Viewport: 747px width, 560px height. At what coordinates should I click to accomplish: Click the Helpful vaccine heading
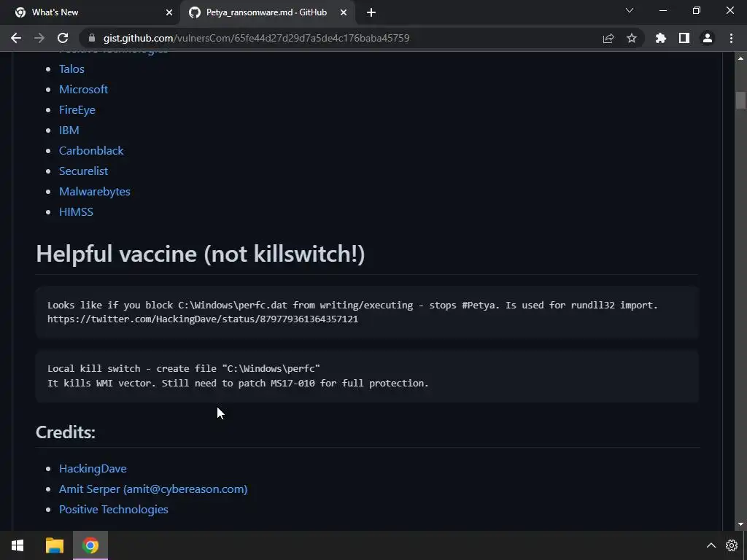pyautogui.click(x=201, y=253)
